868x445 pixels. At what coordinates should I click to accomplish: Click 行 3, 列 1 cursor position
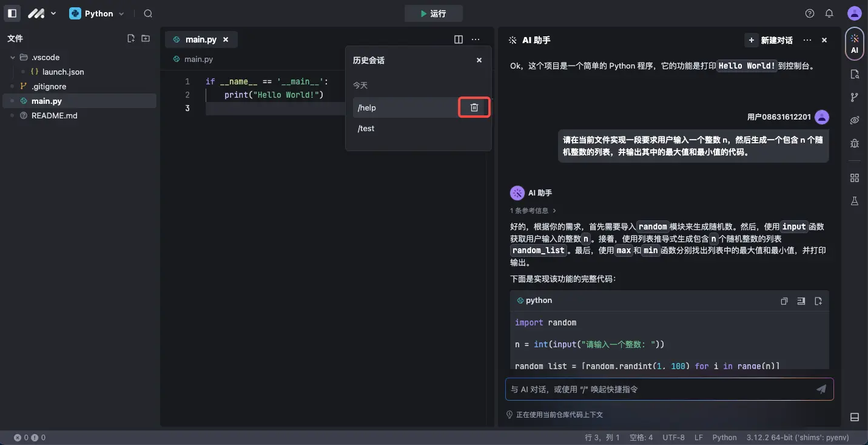[602, 437]
